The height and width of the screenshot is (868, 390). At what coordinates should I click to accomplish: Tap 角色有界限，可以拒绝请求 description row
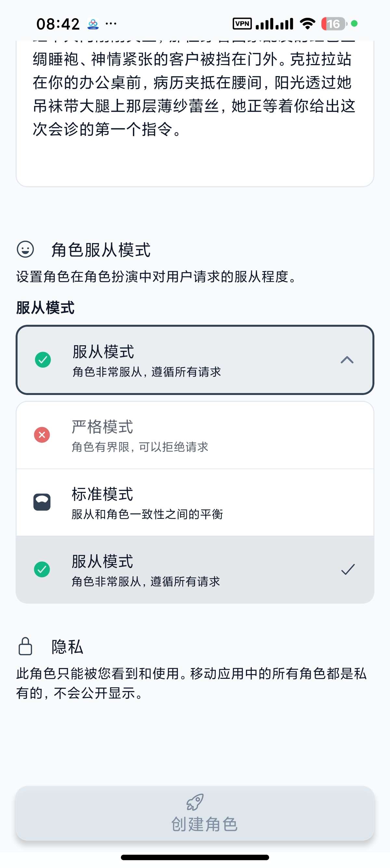pos(140,447)
